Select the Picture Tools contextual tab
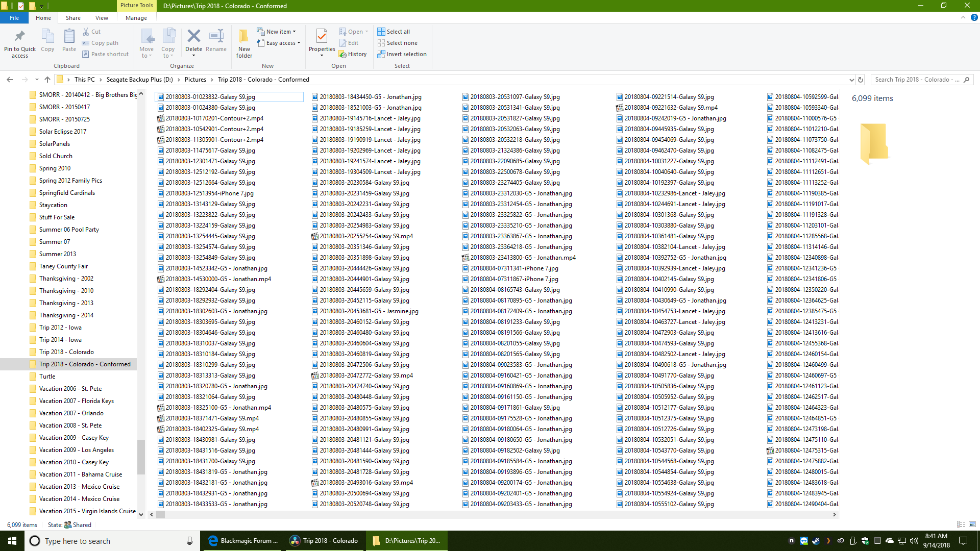The height and width of the screenshot is (551, 980). coord(136,6)
